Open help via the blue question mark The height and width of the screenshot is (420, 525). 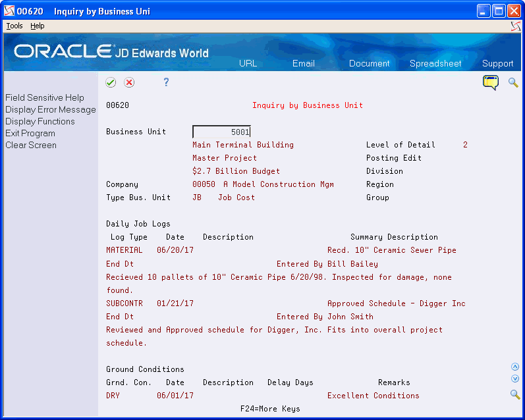(x=166, y=82)
